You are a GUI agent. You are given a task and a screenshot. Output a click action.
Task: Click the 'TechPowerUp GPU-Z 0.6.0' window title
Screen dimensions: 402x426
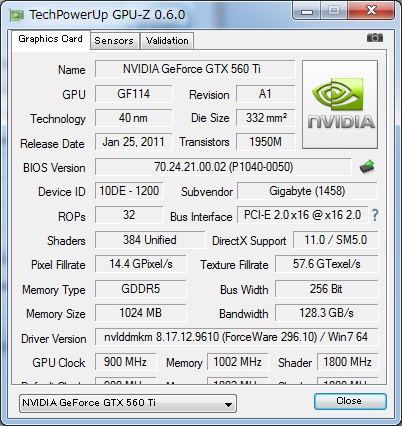pos(107,15)
